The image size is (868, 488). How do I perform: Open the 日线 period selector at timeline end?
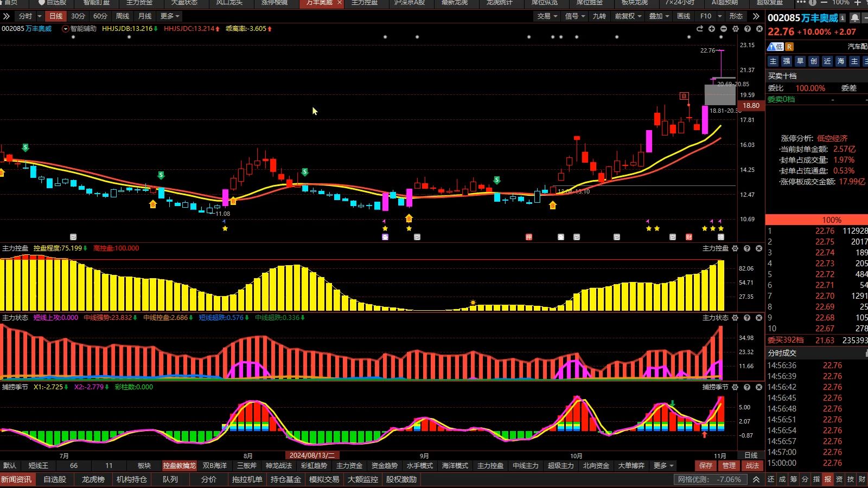pos(751,455)
